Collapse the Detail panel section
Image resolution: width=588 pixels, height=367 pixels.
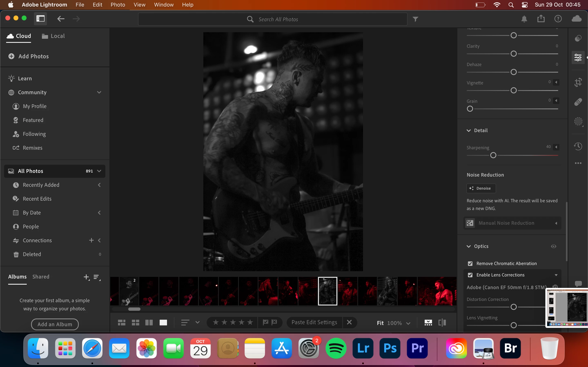pyautogui.click(x=469, y=130)
